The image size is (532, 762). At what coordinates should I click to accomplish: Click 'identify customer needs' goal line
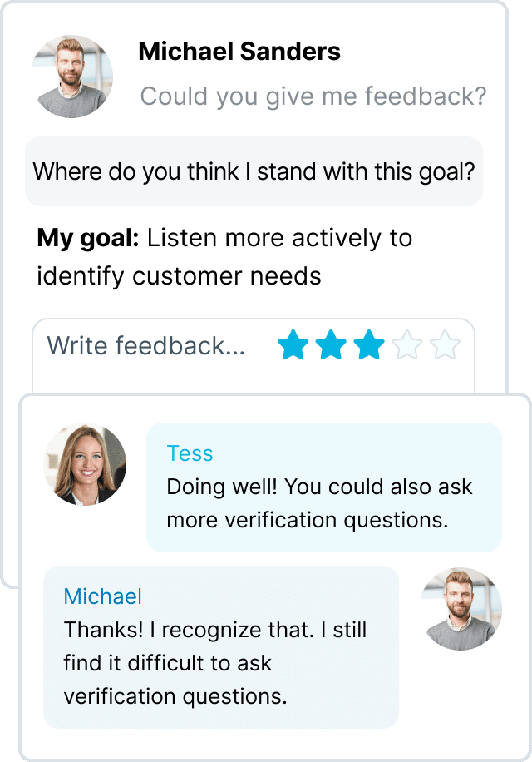(179, 276)
